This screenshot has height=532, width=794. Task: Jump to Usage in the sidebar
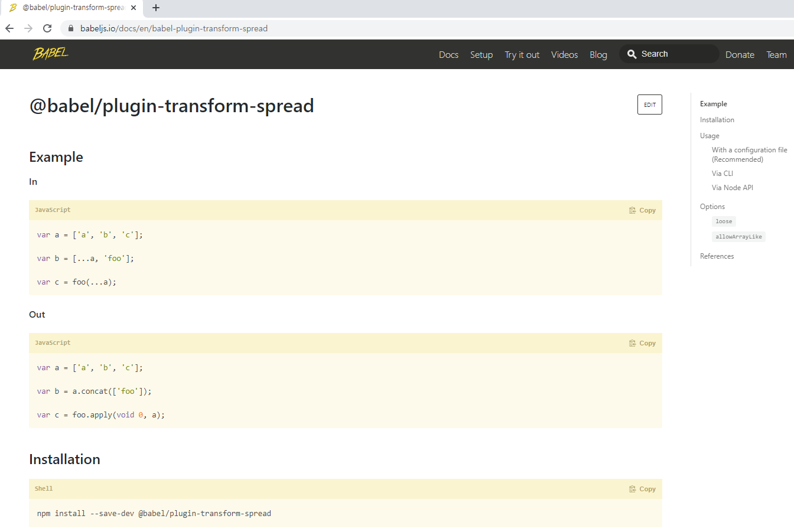pos(710,136)
